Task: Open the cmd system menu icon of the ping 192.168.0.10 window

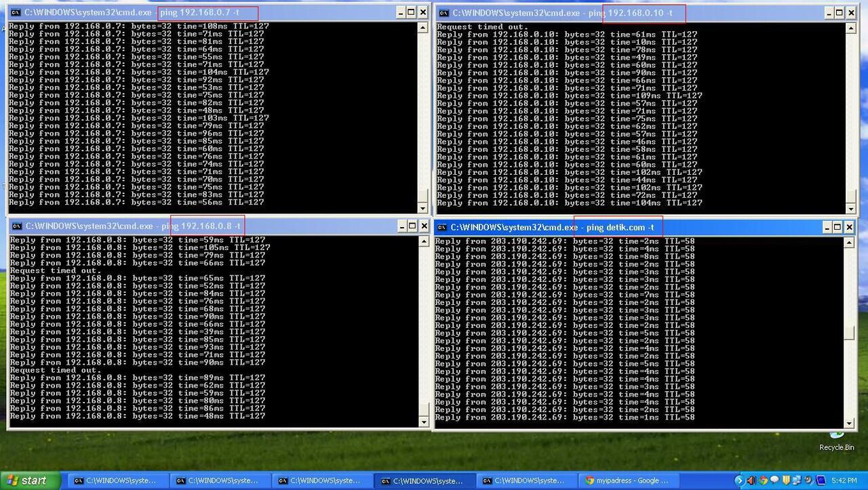Action: coord(443,13)
